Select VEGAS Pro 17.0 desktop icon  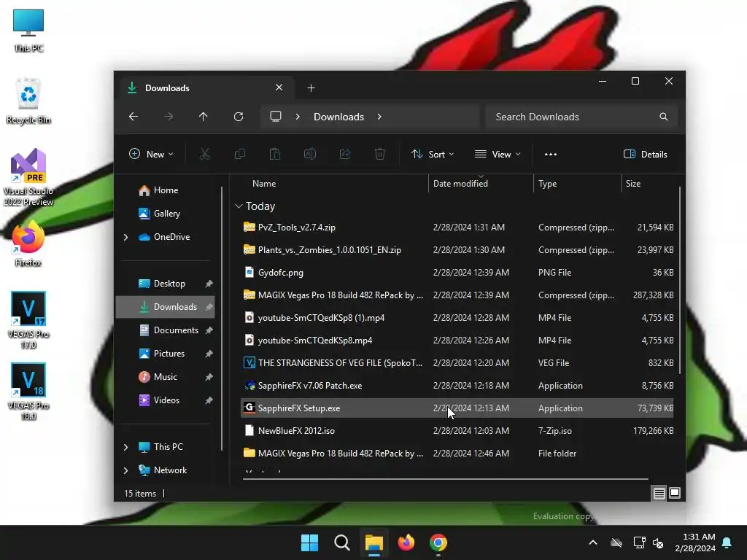pos(28,319)
